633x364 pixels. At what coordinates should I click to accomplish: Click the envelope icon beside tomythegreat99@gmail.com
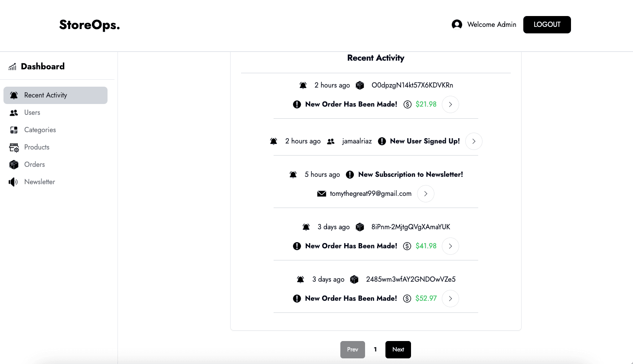coord(322,194)
